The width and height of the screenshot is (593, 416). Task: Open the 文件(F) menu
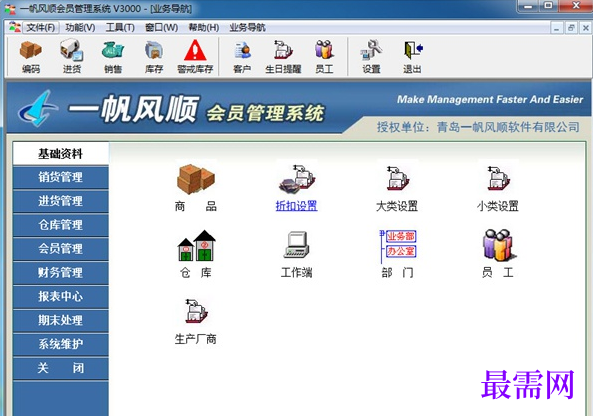point(41,28)
